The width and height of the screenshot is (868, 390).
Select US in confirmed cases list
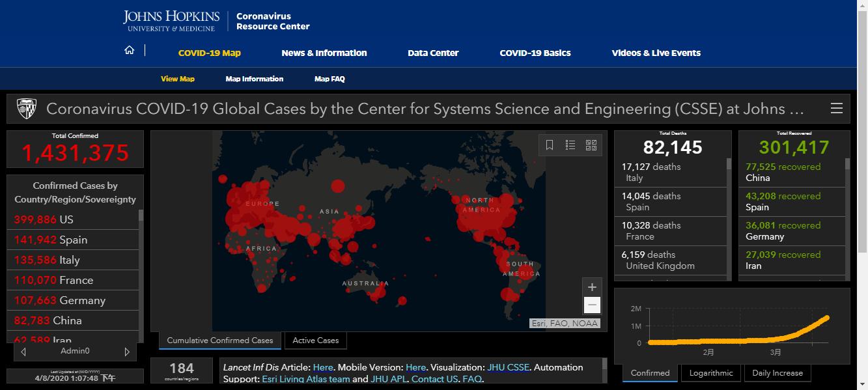coord(72,219)
